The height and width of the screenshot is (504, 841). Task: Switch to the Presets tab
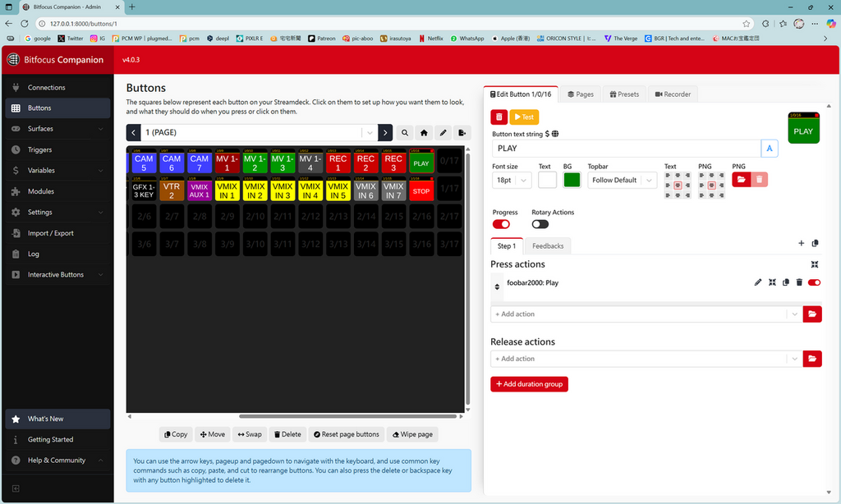[624, 94]
